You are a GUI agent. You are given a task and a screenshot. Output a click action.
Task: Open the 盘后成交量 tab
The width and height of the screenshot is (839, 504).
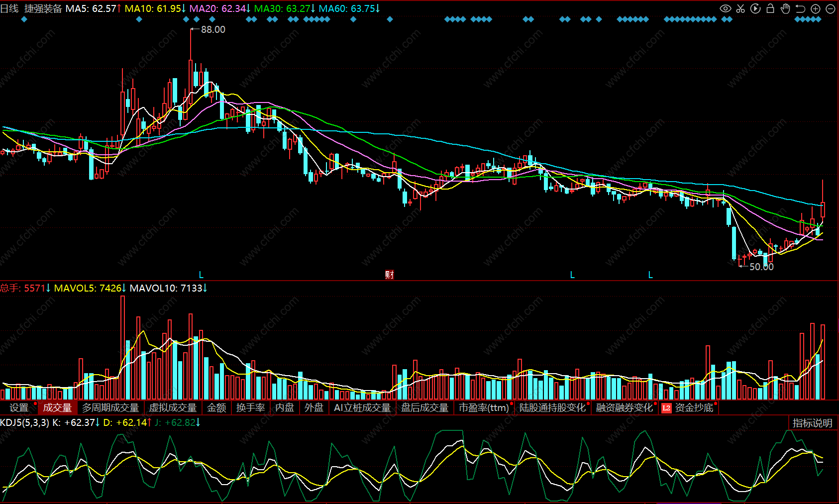point(425,408)
